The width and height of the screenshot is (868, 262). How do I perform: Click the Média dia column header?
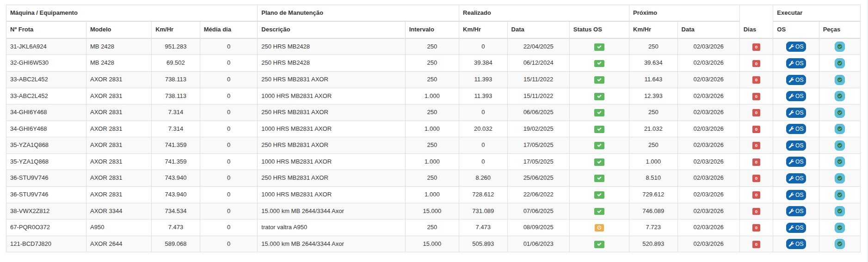click(217, 30)
